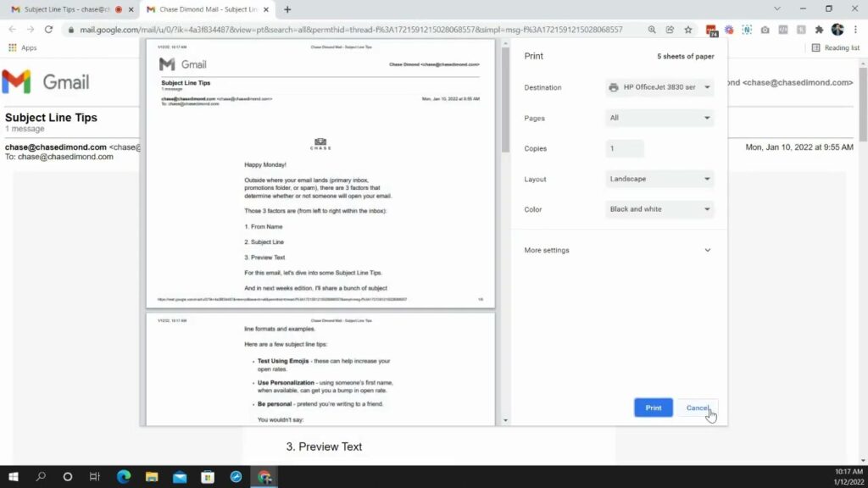Cancel the print dialog
Viewport: 868px width, 488px height.
click(x=697, y=408)
